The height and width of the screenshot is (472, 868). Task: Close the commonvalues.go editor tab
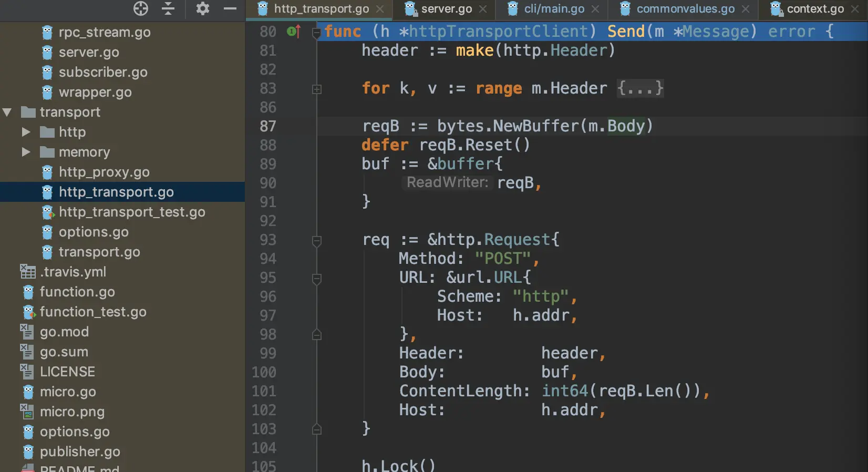click(x=746, y=9)
